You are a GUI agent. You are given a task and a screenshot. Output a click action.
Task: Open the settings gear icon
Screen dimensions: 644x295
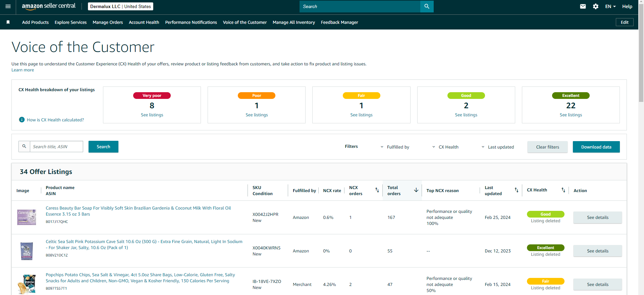click(596, 6)
